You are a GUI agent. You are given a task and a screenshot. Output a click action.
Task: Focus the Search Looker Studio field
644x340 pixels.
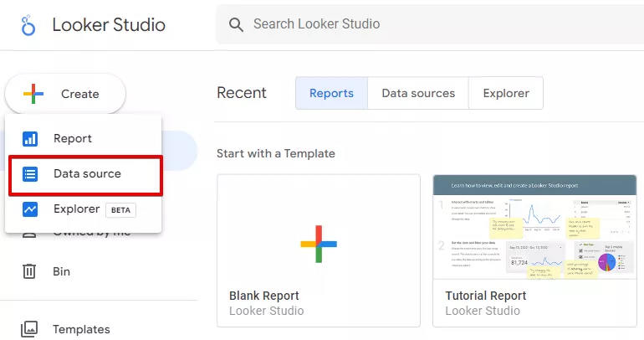pyautogui.click(x=430, y=24)
